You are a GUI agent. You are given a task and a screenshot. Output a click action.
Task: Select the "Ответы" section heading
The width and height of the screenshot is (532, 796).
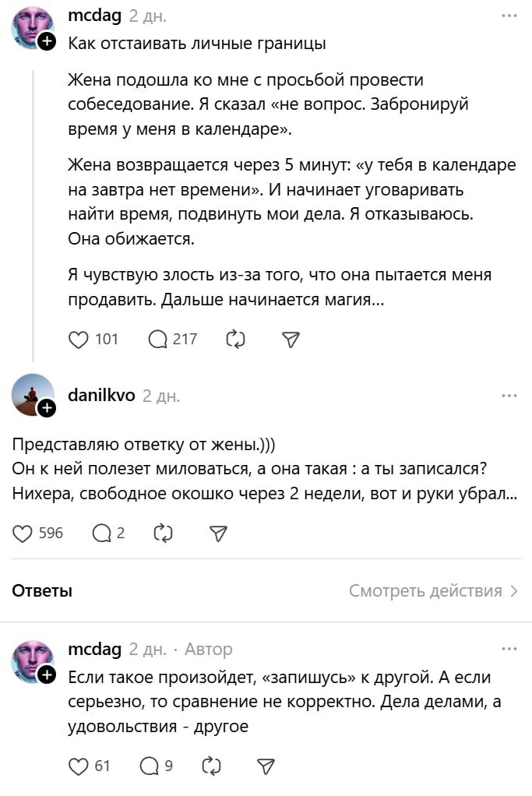click(x=42, y=591)
